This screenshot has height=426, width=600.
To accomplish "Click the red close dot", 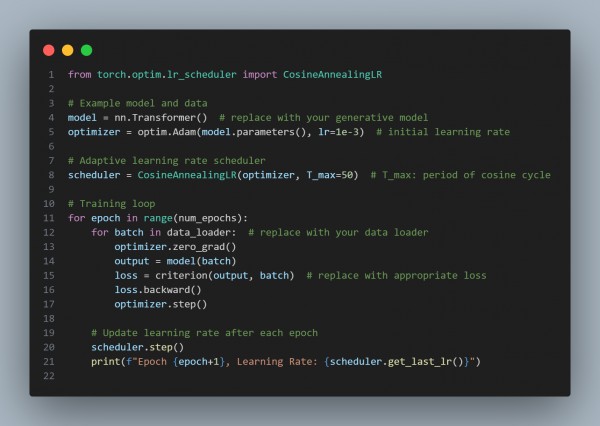I will (x=49, y=50).
